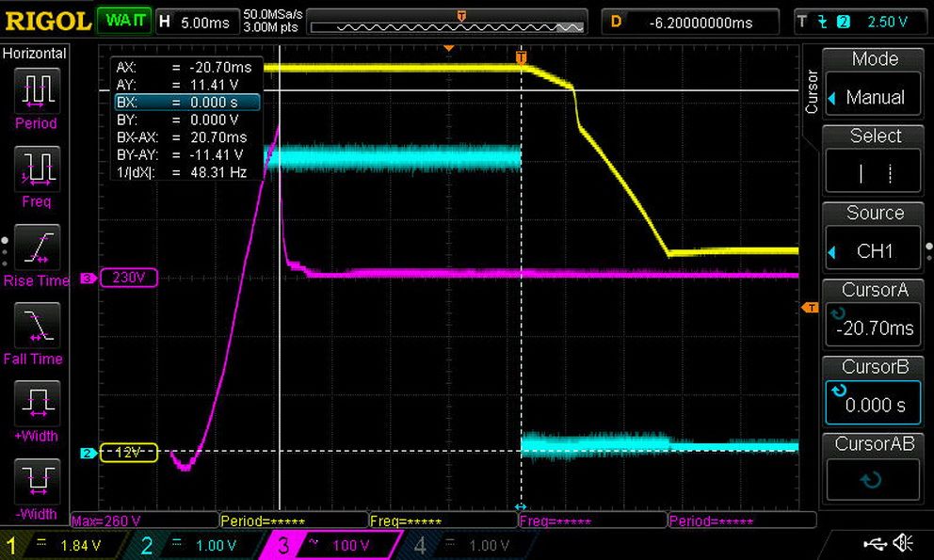Screen dimensions: 934x560
Task: Select the Rise Time measurement icon
Action: pos(37,247)
